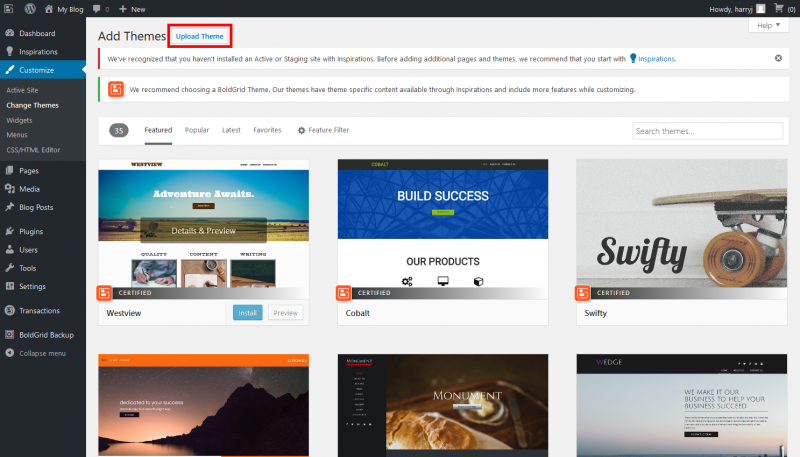Image resolution: width=800 pixels, height=457 pixels.
Task: Follow the Inspirations link in the notice
Action: click(x=657, y=59)
